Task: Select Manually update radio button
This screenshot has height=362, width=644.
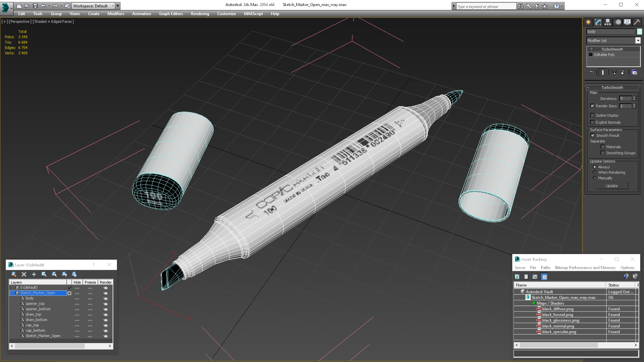Action: tap(595, 178)
